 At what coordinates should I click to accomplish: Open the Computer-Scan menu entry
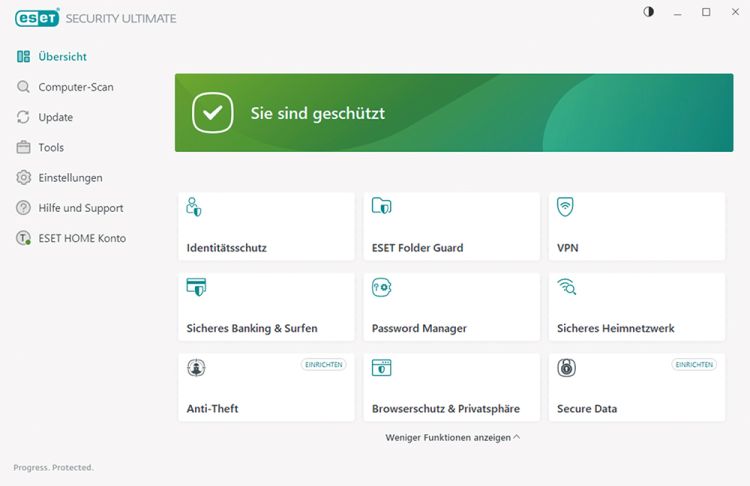coord(76,87)
